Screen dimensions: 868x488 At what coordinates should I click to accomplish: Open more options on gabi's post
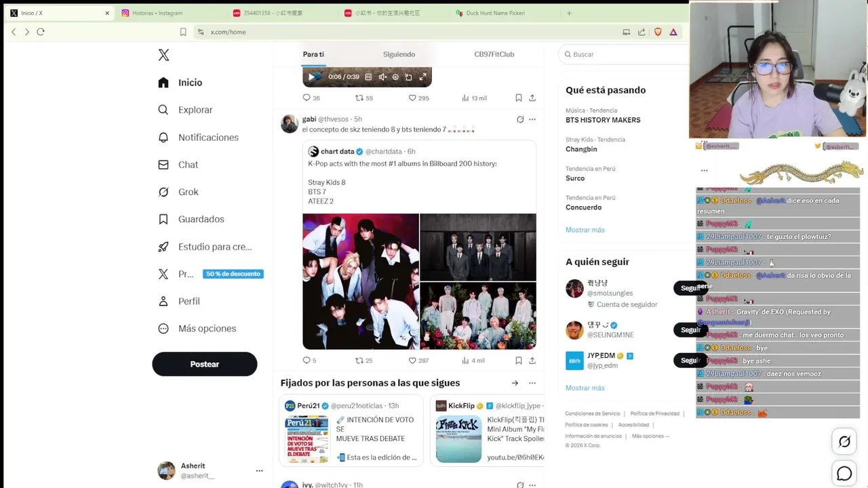532,119
